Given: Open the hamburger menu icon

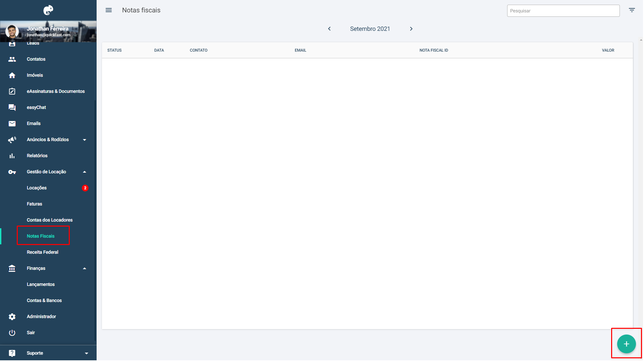Looking at the screenshot, I should point(109,10).
